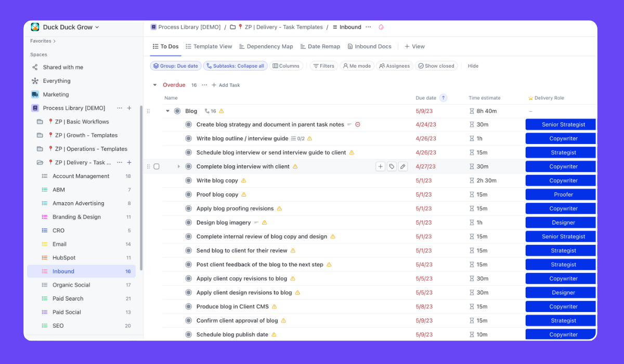Toggle status circle of Write blog copy
This screenshot has width=624, height=364.
[x=189, y=180]
